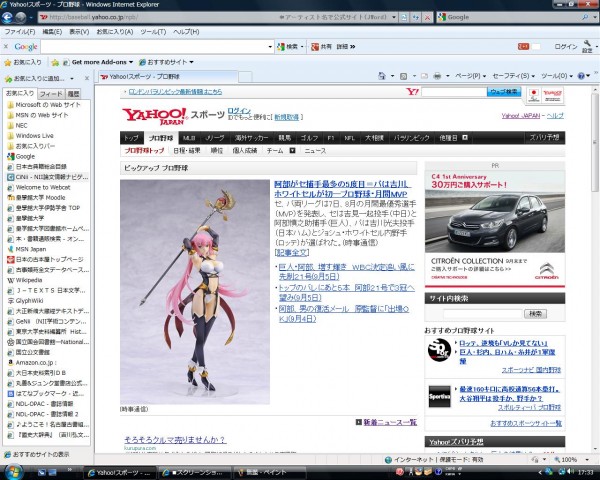Open the お気に入り(A) menu
The image size is (600, 480).
[114, 32]
